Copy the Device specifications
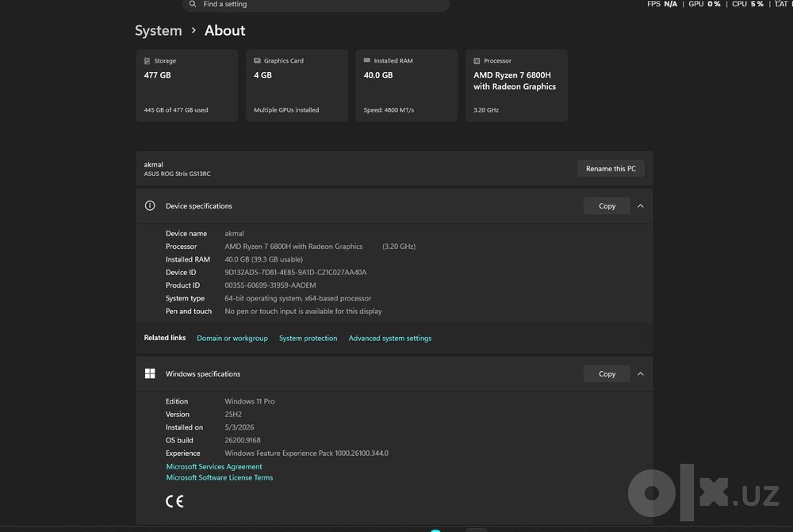Screen dimensions: 793x532 (607, 206)
